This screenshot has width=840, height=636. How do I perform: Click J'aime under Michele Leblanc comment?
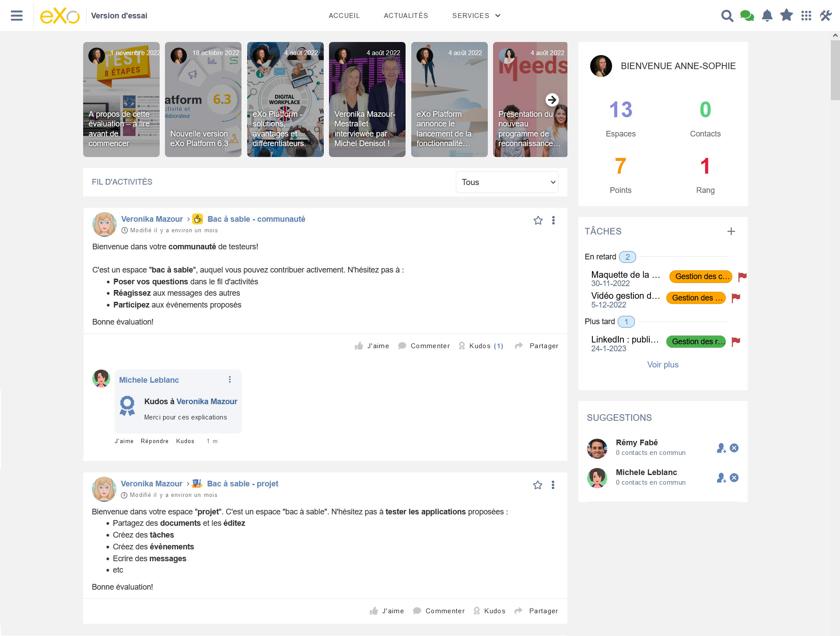tap(124, 441)
